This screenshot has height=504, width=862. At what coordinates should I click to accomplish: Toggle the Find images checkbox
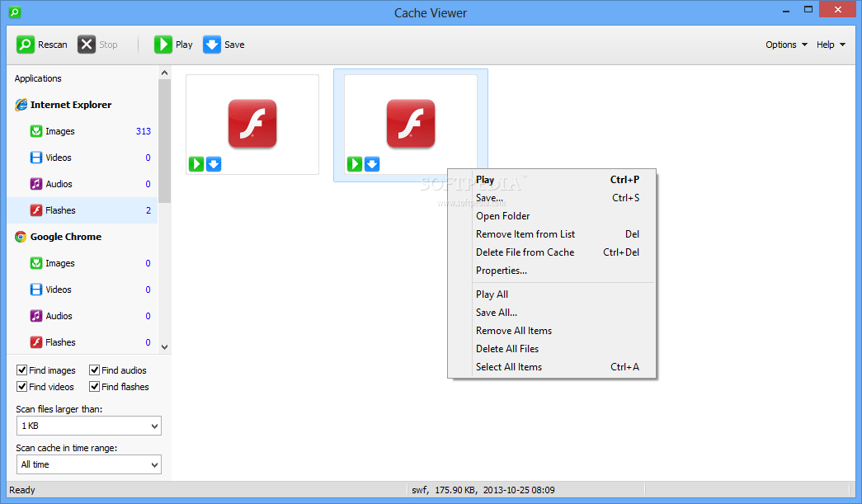(x=22, y=370)
